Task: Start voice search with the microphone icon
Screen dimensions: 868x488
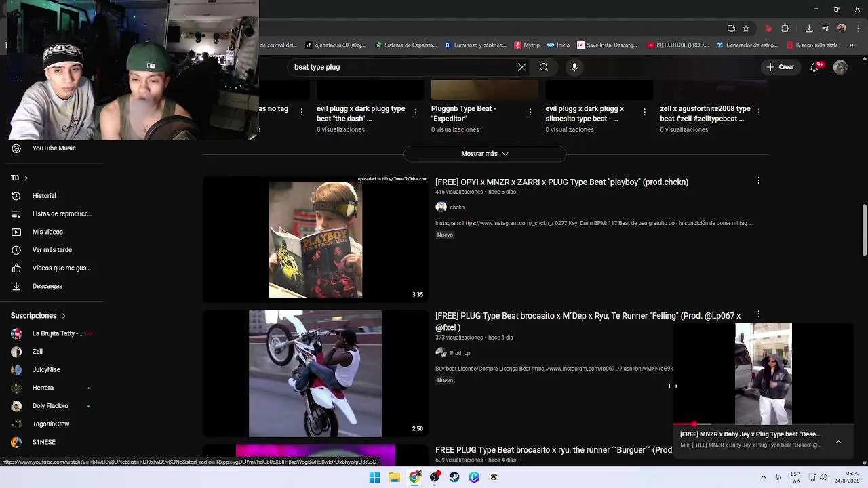Action: tap(574, 67)
